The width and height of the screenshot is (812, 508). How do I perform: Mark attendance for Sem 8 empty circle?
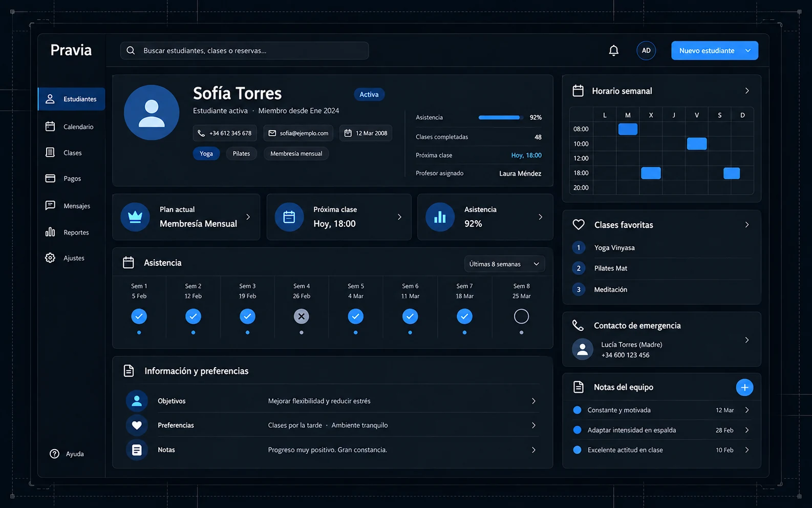click(521, 316)
